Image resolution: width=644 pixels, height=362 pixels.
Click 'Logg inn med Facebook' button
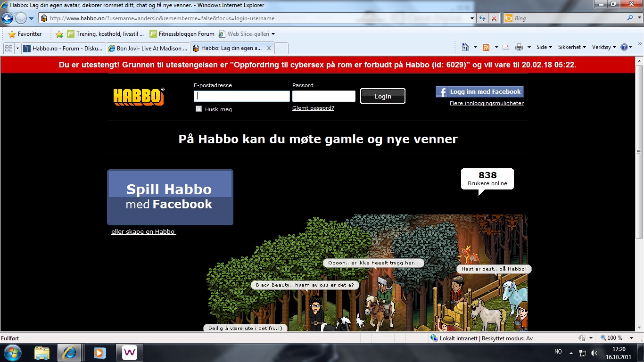tap(479, 92)
